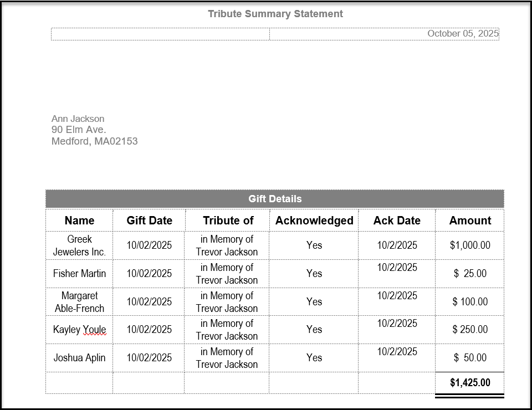532x410 pixels.
Task: Click the address line 90 Elm Ave.
Action: tap(79, 130)
